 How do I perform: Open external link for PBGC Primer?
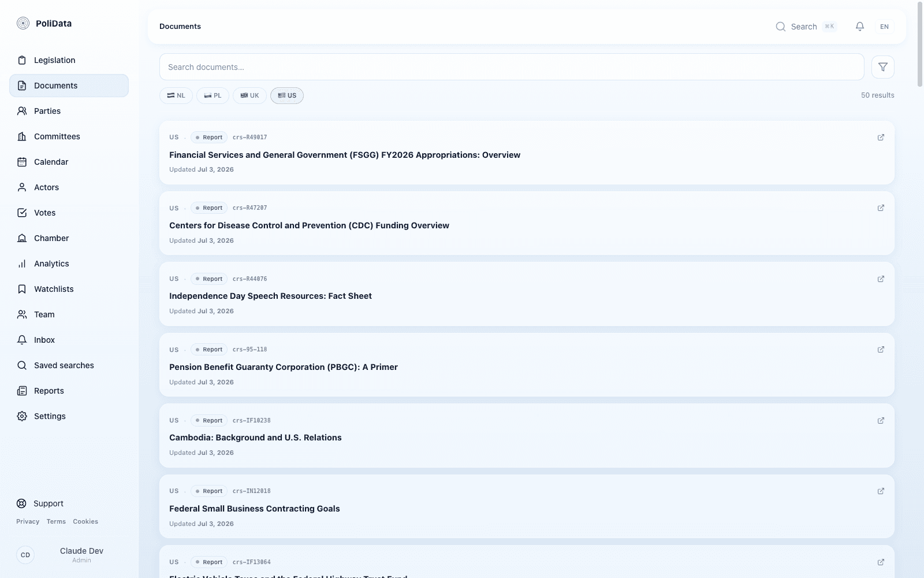[881, 350]
